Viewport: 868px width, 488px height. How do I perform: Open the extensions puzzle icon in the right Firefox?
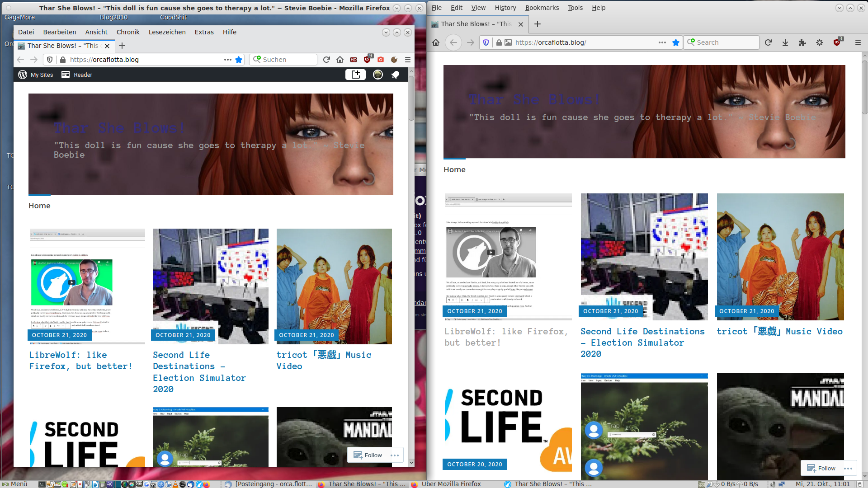802,42
